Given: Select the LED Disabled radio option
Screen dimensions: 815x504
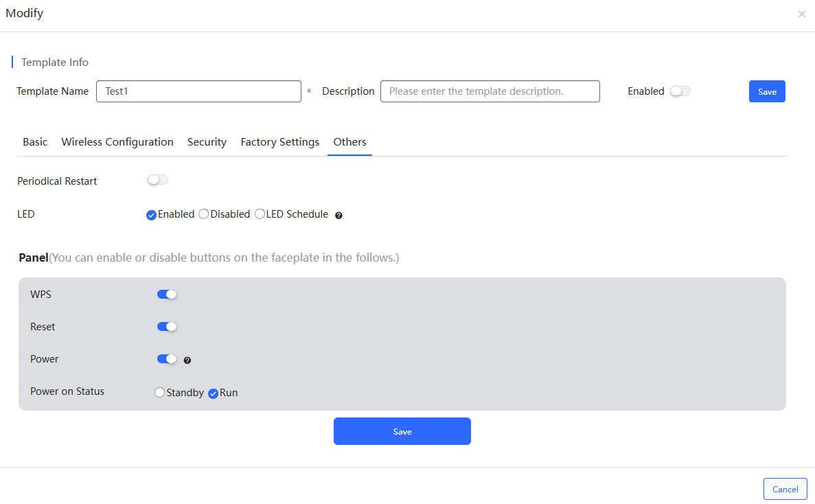Looking at the screenshot, I should click(x=204, y=214).
